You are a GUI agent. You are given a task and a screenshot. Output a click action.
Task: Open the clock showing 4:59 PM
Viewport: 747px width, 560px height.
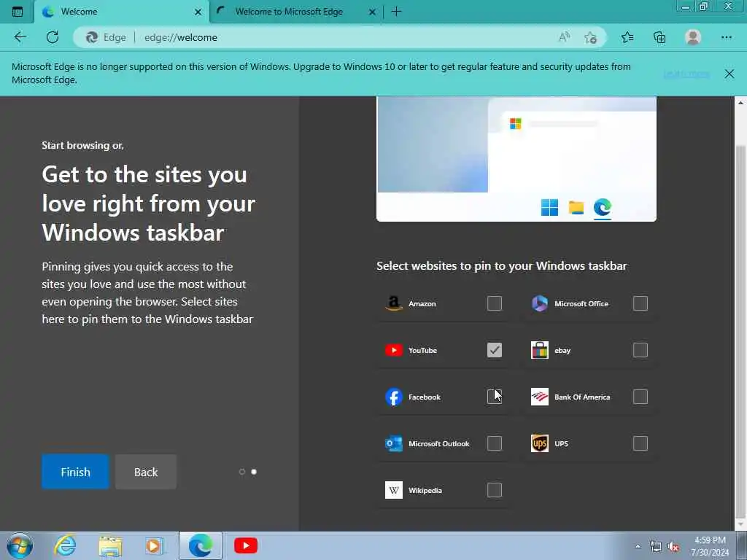[x=710, y=546]
